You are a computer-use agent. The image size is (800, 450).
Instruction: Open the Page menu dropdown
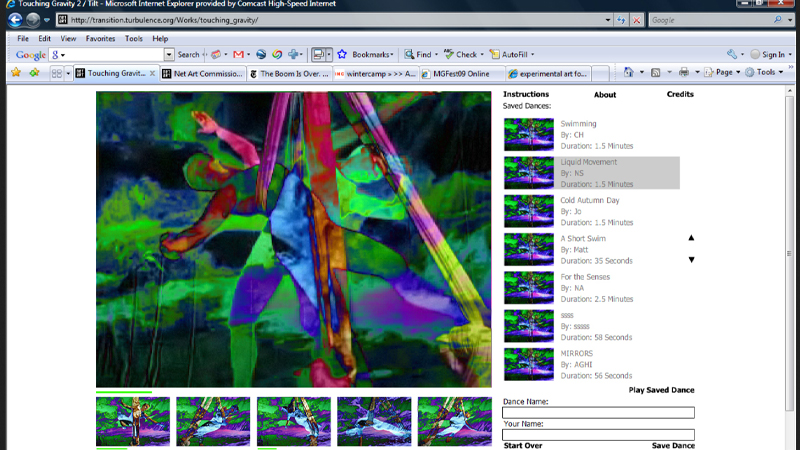[722, 72]
